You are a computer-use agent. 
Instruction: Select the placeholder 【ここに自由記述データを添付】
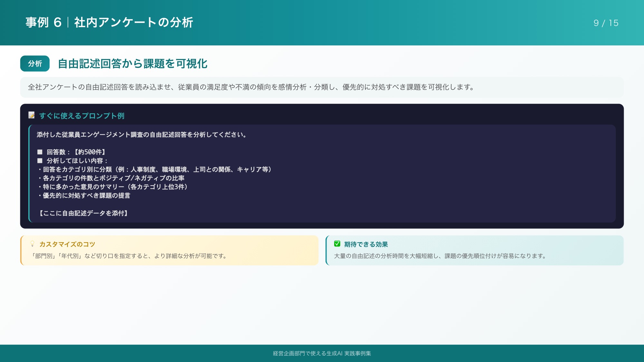[x=84, y=213]
